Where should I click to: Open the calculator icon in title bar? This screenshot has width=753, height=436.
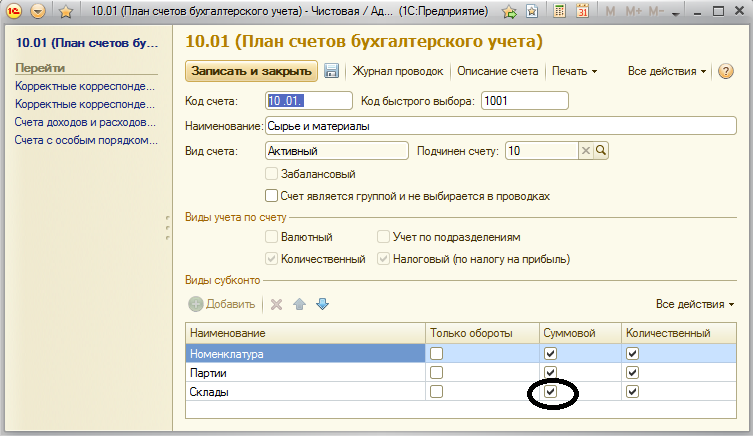(559, 11)
